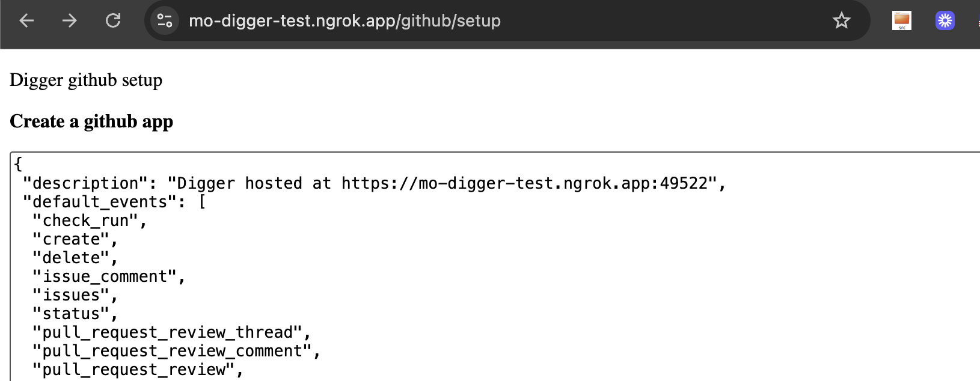Open the blue starburst extension icon
The height and width of the screenshot is (381, 980).
point(945,20)
